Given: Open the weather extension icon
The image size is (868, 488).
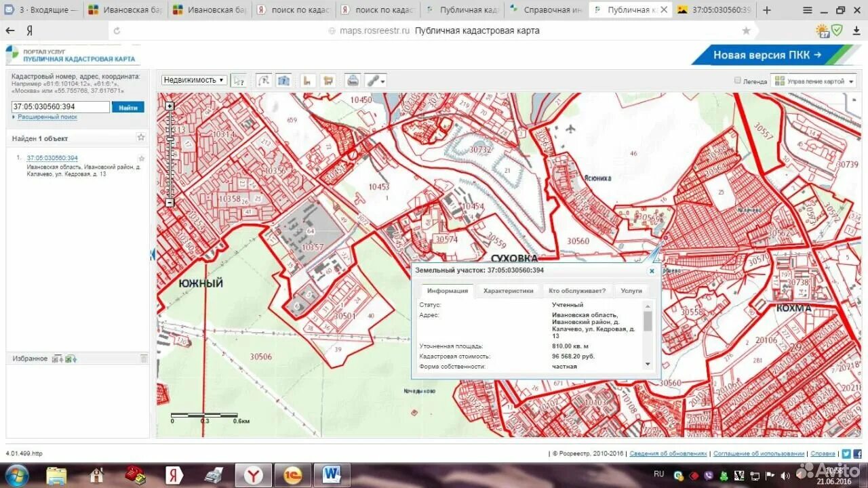Looking at the screenshot, I should 823,30.
